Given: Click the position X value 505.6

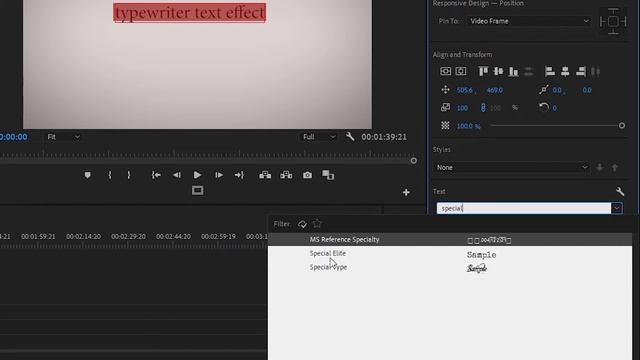Looking at the screenshot, I should [464, 90].
